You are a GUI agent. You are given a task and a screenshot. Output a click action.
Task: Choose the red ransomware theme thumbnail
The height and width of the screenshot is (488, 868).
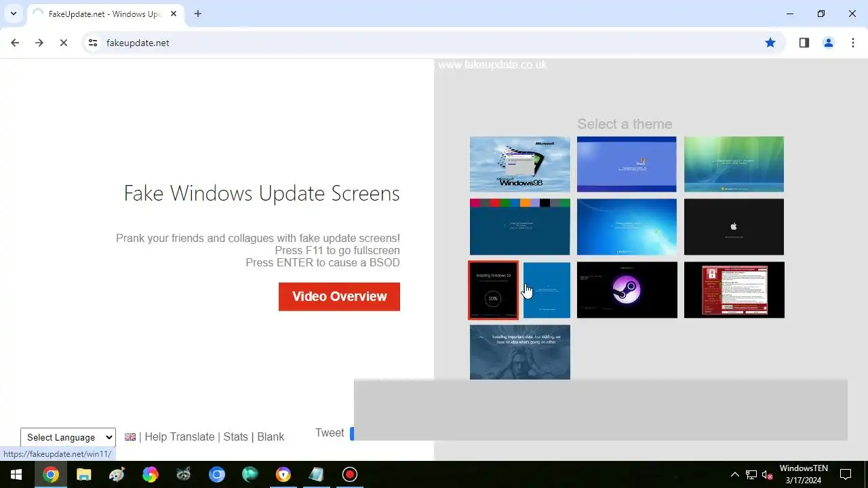734,290
